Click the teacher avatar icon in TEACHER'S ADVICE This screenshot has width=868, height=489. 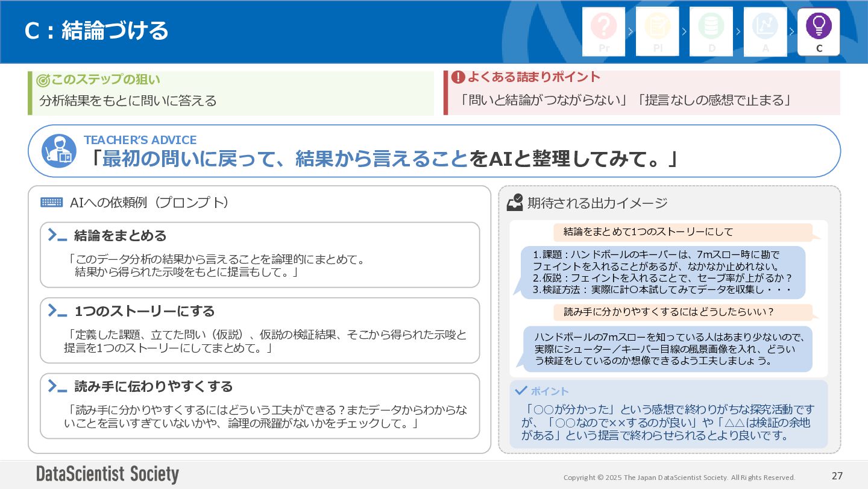(x=59, y=151)
